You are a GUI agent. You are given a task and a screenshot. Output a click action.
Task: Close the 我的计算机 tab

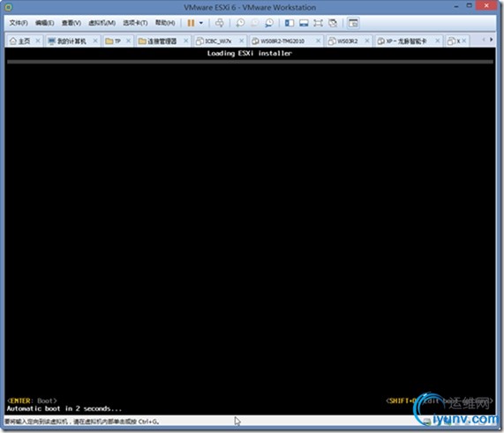pyautogui.click(x=95, y=41)
